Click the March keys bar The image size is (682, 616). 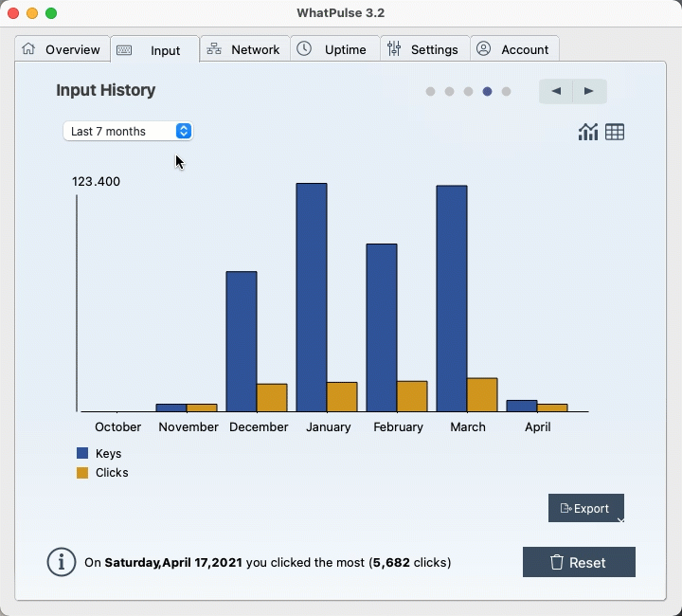tap(452, 298)
